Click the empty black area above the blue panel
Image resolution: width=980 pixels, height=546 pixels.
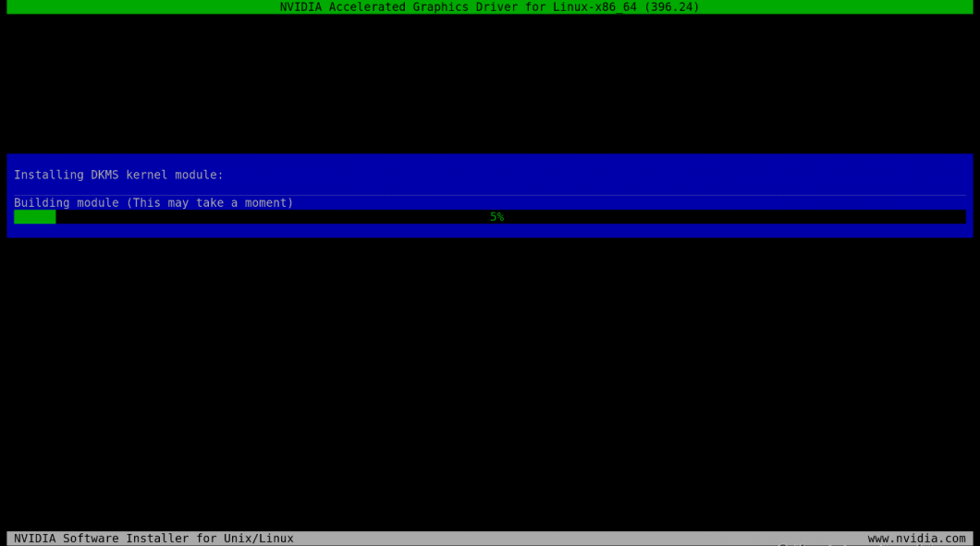pos(490,83)
